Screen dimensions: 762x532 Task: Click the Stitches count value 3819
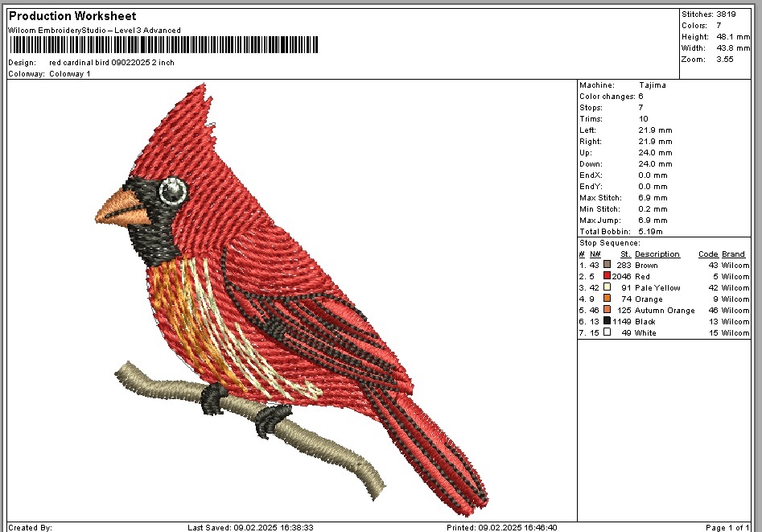point(727,14)
